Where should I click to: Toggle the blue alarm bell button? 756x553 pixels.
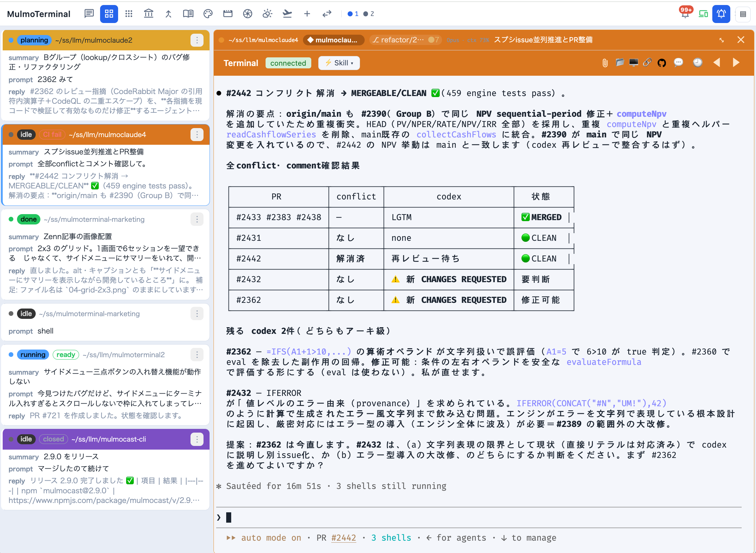[x=721, y=14]
